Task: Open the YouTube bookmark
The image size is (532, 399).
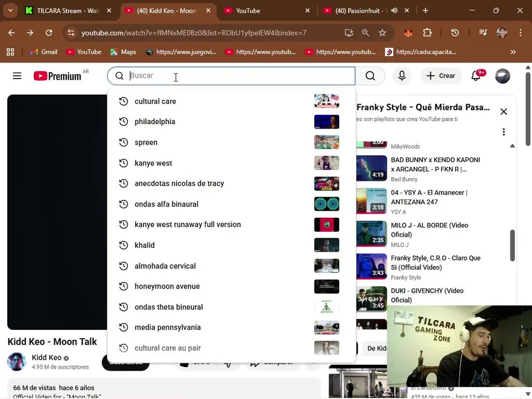Action: pyautogui.click(x=84, y=52)
